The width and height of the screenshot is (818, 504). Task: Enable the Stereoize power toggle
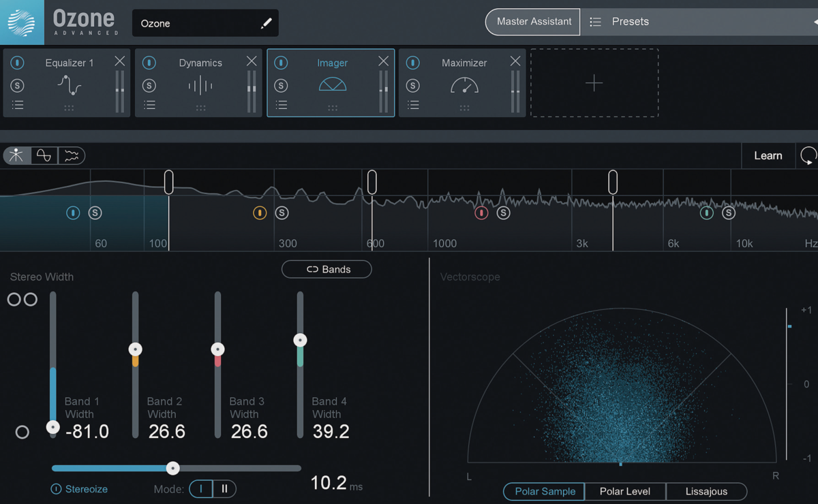point(56,489)
